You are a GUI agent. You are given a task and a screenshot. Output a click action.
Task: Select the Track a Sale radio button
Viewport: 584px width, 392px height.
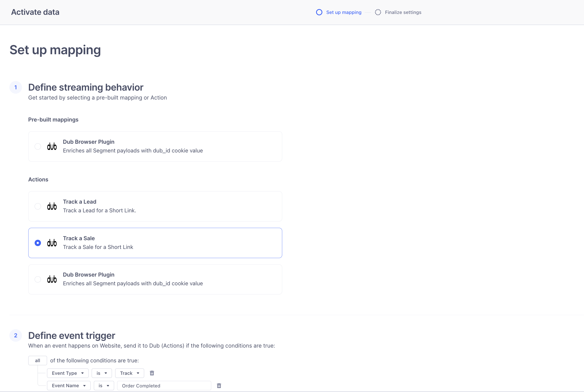tap(38, 243)
